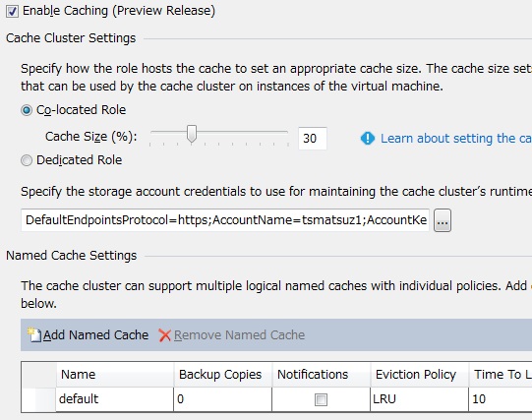Open the storage account browse (...) button
The image size is (532, 420).
443,220
